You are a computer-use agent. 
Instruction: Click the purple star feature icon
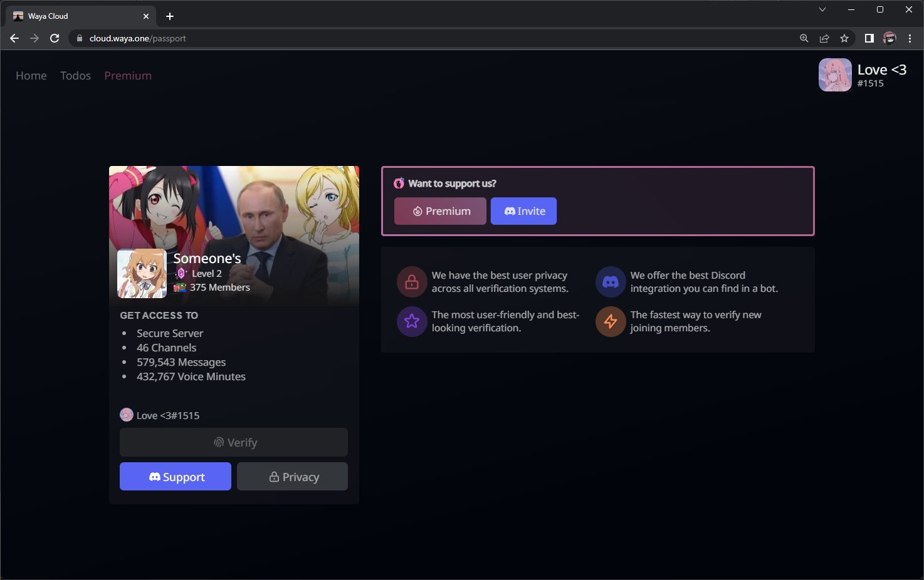412,321
